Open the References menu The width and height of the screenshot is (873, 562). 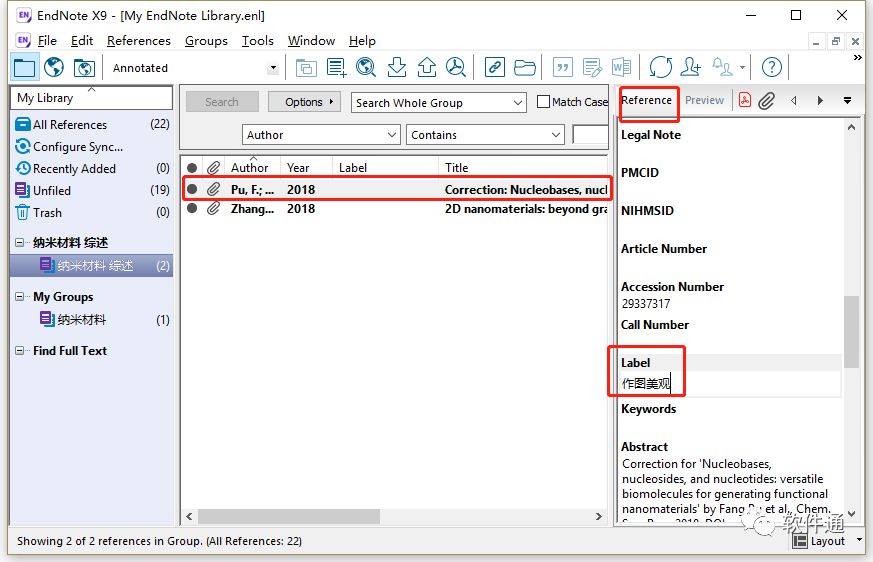138,41
